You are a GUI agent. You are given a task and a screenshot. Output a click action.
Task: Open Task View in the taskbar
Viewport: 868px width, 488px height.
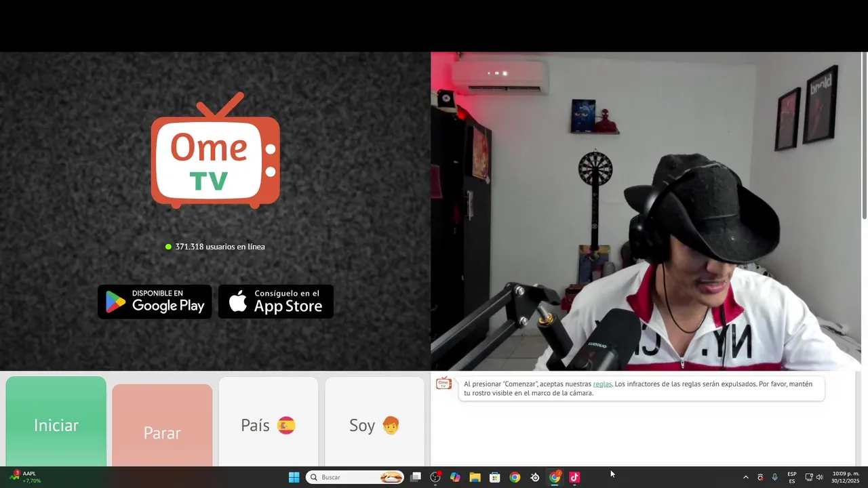(416, 477)
